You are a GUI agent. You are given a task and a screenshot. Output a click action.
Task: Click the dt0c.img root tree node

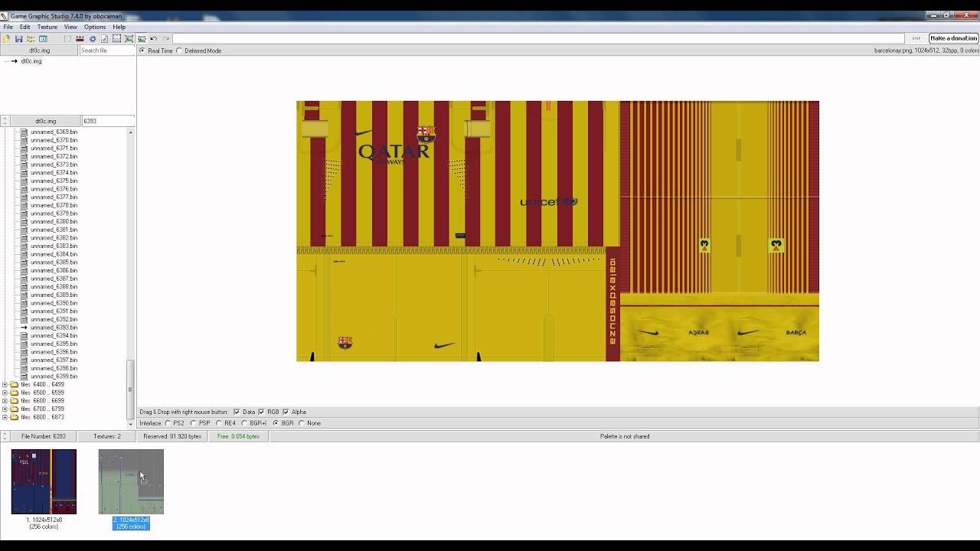[31, 61]
